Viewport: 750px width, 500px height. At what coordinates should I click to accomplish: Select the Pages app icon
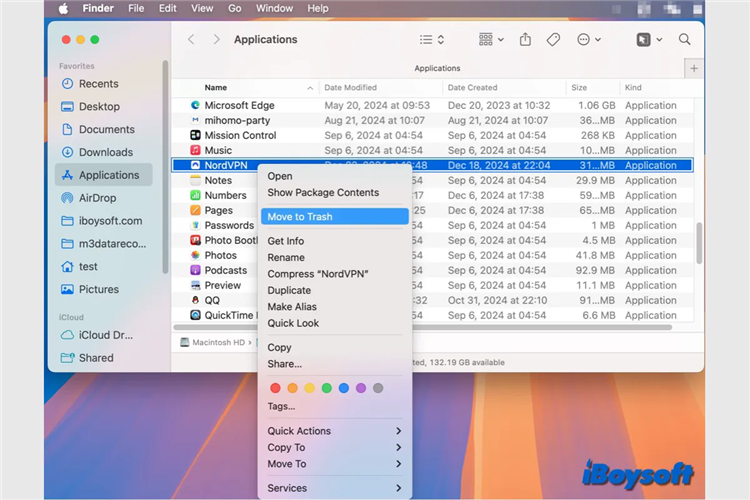(195, 210)
